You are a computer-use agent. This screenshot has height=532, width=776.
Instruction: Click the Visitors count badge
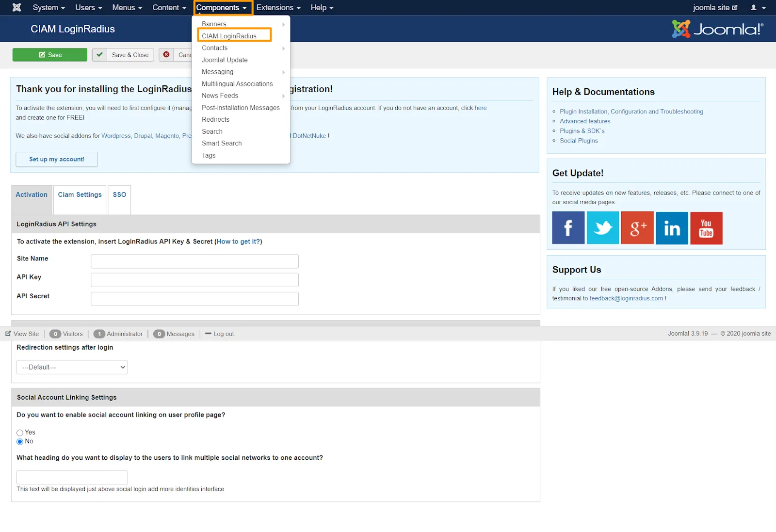(x=55, y=334)
